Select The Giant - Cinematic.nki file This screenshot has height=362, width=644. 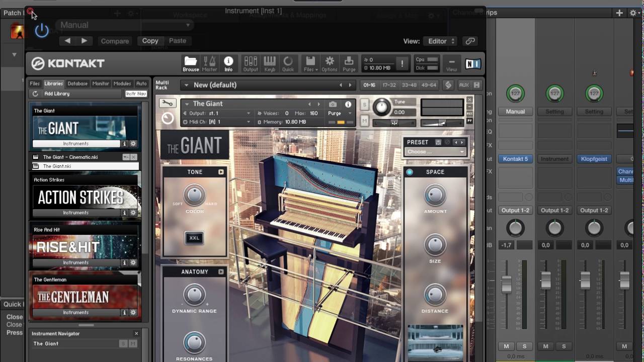click(70, 157)
